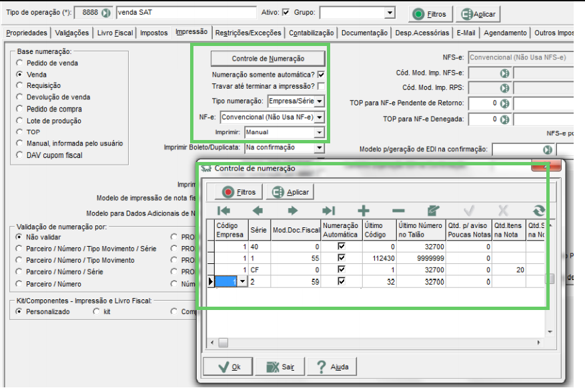Switch to Agendamento tab
The width and height of the screenshot is (585, 392).
point(505,33)
